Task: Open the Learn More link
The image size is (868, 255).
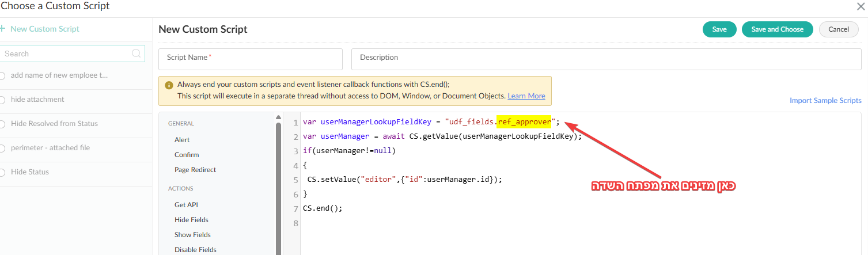Action: tap(526, 96)
